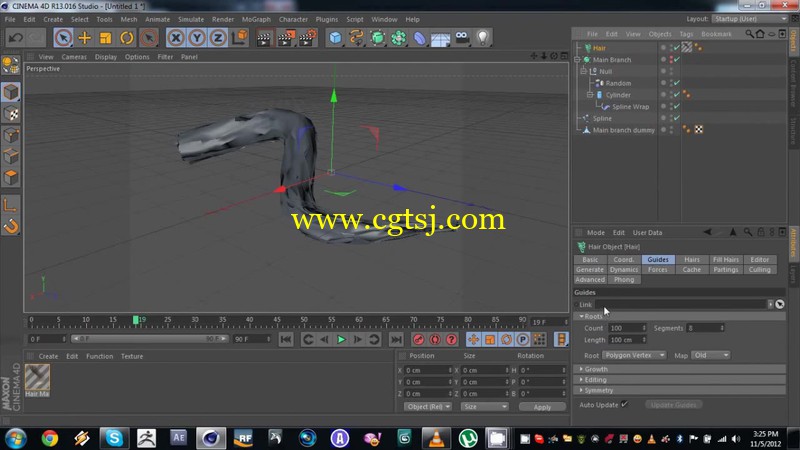Open the Culling tab
The image size is (800, 450).
click(760, 270)
